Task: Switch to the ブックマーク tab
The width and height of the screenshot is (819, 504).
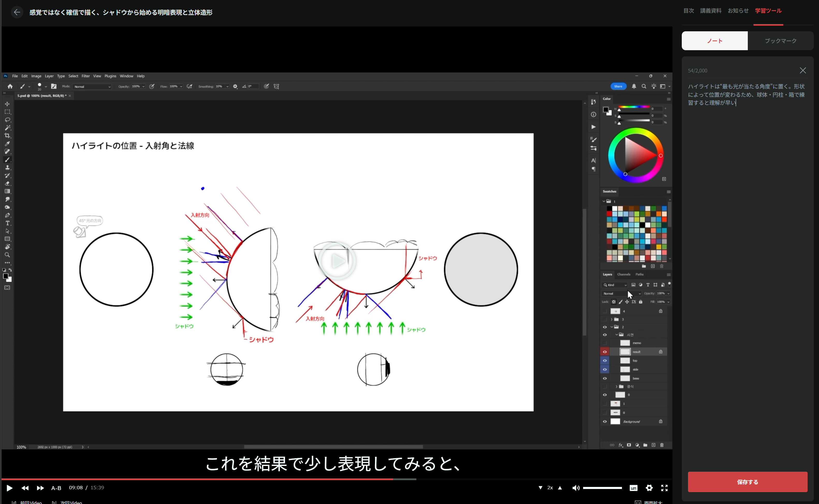Action: click(x=780, y=41)
